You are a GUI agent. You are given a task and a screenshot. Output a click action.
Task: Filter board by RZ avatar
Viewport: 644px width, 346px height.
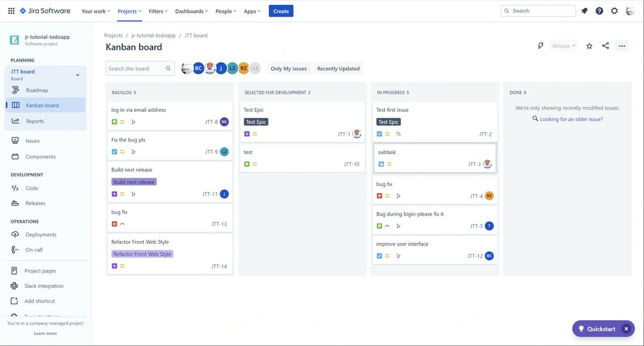(244, 68)
